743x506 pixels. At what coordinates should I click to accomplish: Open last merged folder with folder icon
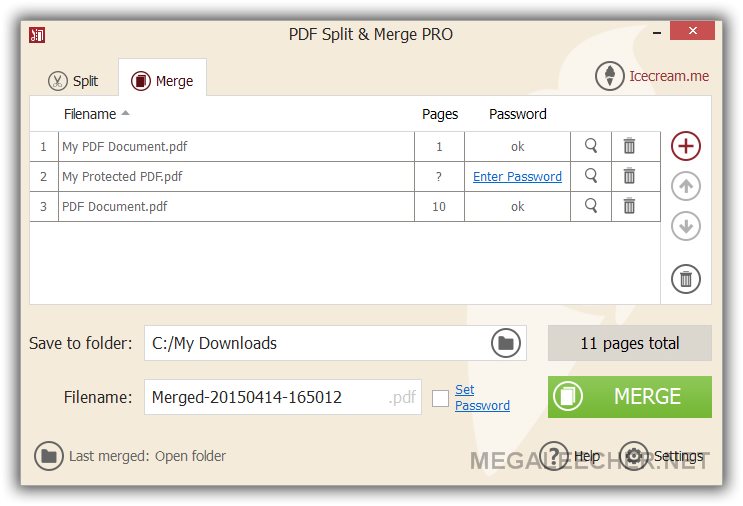pyautogui.click(x=49, y=456)
